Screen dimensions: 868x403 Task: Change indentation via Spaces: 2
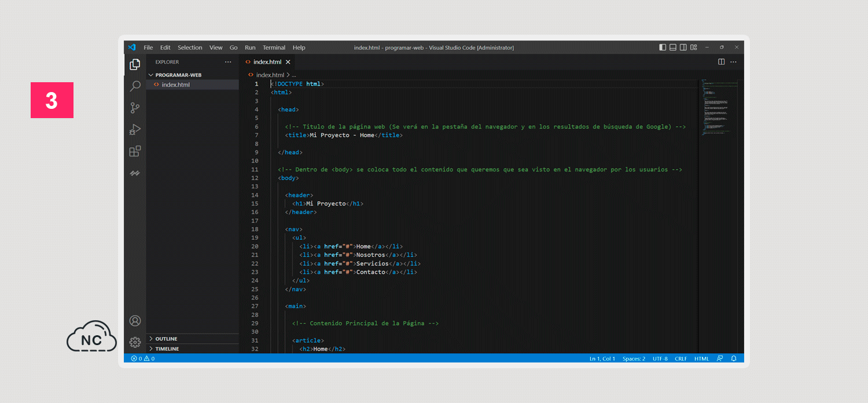(x=634, y=358)
